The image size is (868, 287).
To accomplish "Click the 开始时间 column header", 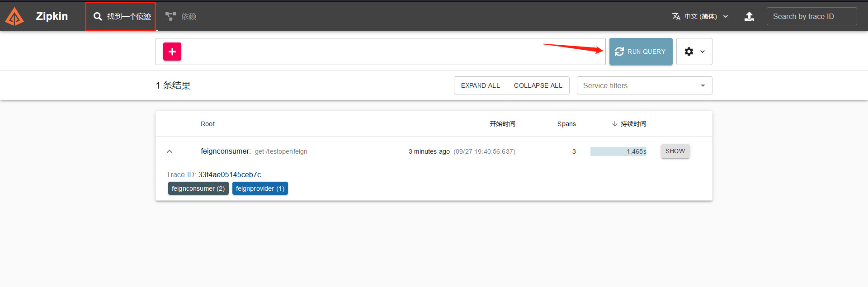I will [502, 124].
